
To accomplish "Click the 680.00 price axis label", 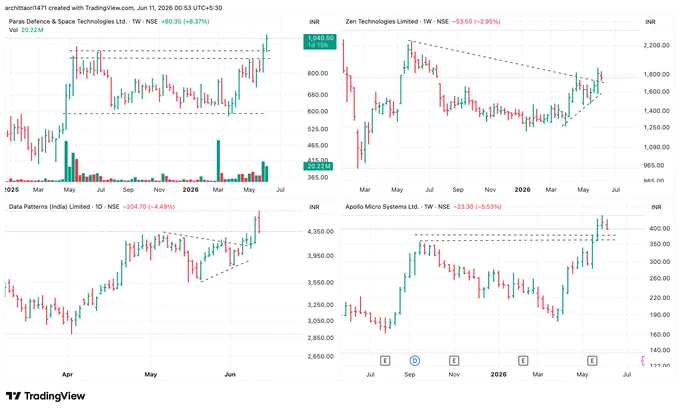I will 318,95.
